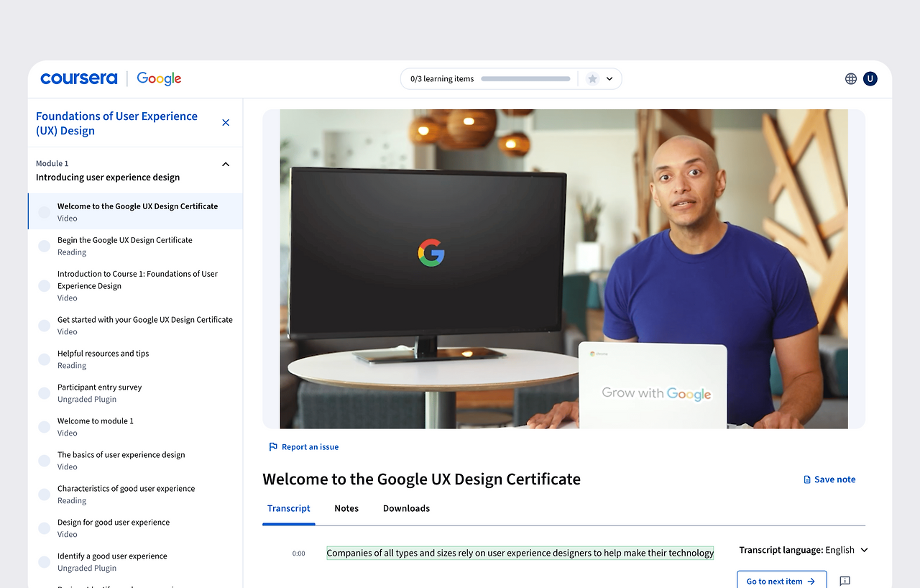Image resolution: width=920 pixels, height=588 pixels.
Task: Open the "Helpful resources and tips" reading
Action: click(x=135, y=359)
